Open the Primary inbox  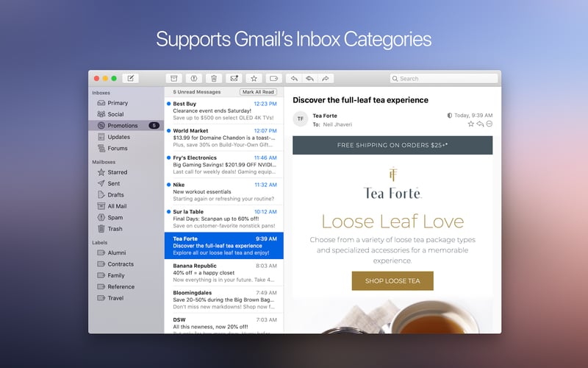coord(126,103)
